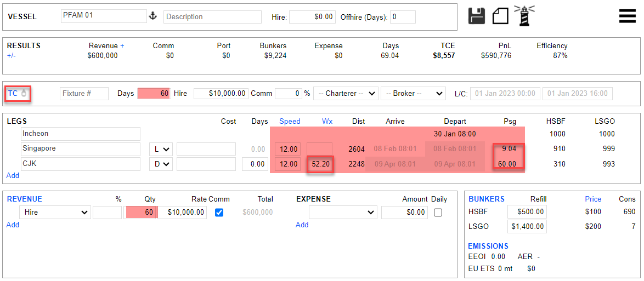Click the lighthouse icon
The height and width of the screenshot is (281, 644).
pyautogui.click(x=524, y=15)
